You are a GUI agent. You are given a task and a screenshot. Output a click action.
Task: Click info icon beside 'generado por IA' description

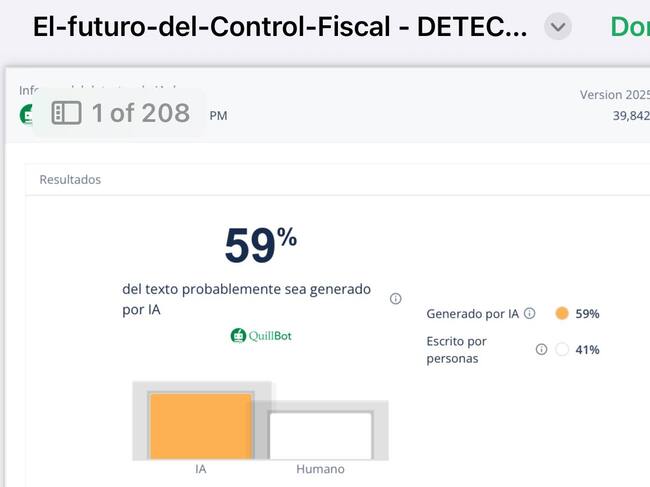(395, 298)
